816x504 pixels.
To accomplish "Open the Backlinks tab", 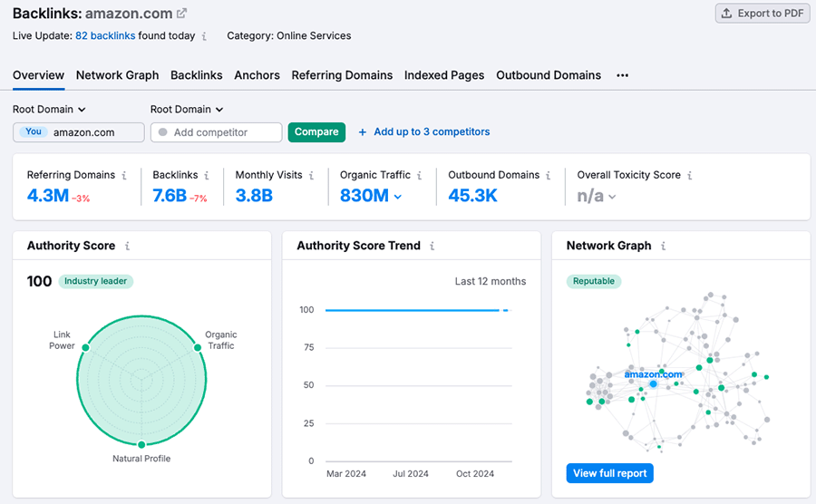I will [196, 75].
